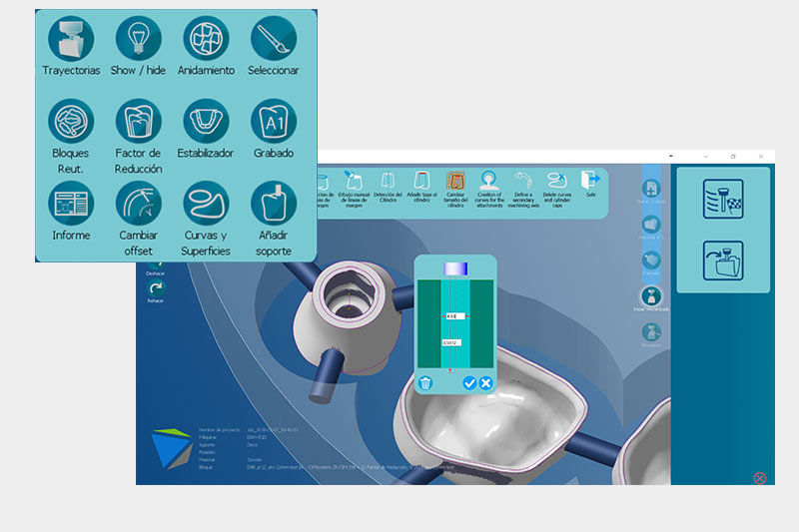Viewport: 799px width, 532px height.
Task: Click Dibujo manual de líneas de margen
Action: (354, 189)
